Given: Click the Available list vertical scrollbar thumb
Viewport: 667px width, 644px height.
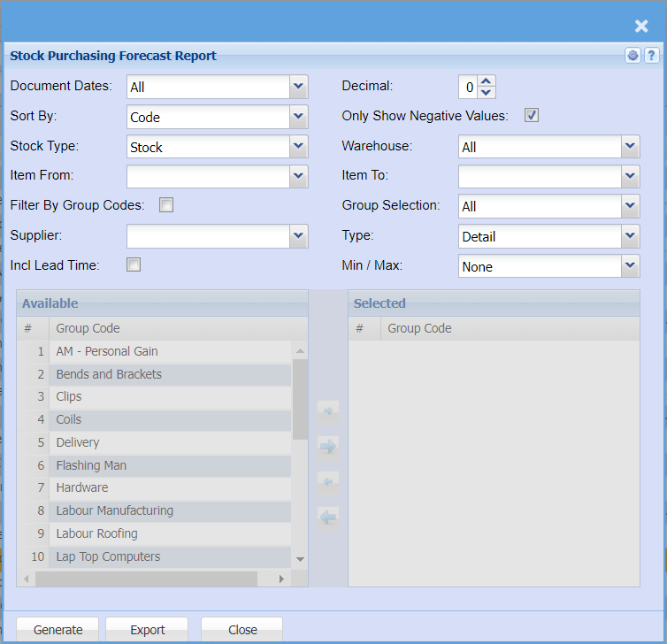Looking at the screenshot, I should pos(300,398).
